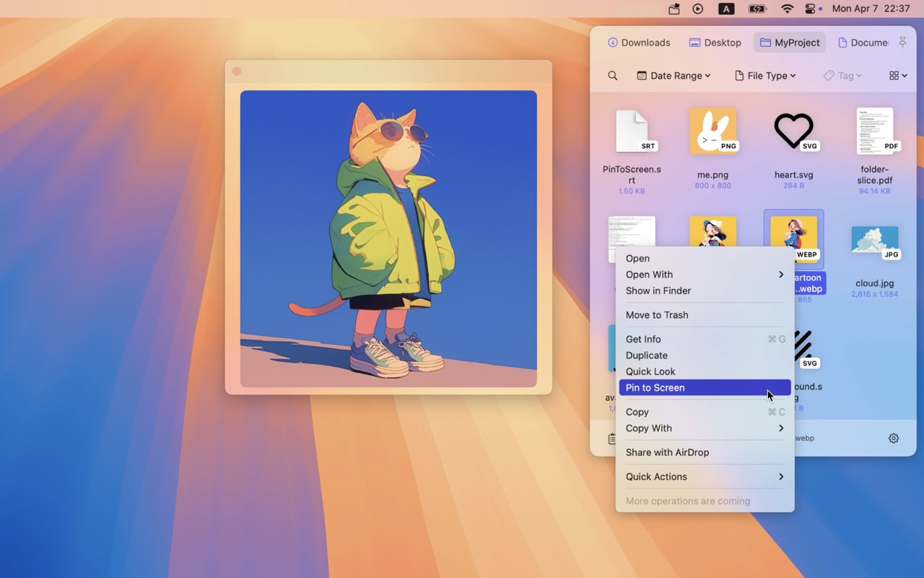Toggle Wi-Fi via the menu bar icon
This screenshot has width=924, height=578.
tap(787, 9)
